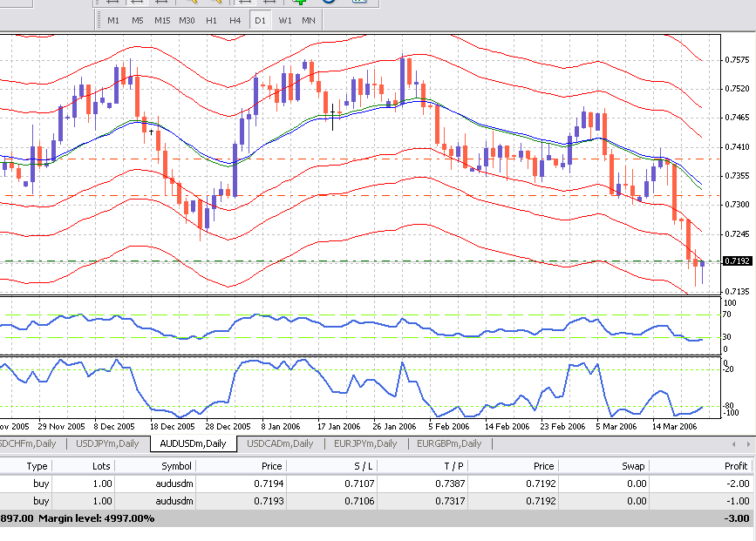Select the MN monthly timeframe
756x541 pixels.
click(x=309, y=20)
